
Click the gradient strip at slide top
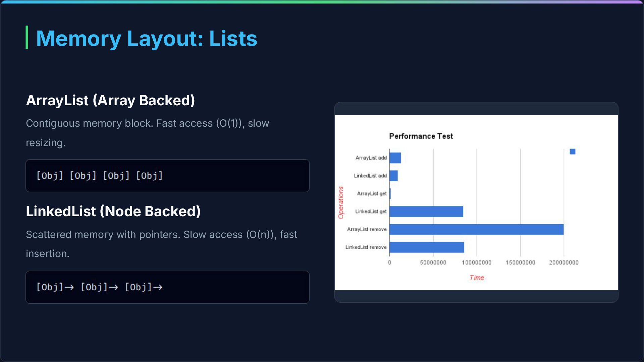pos(322,2)
